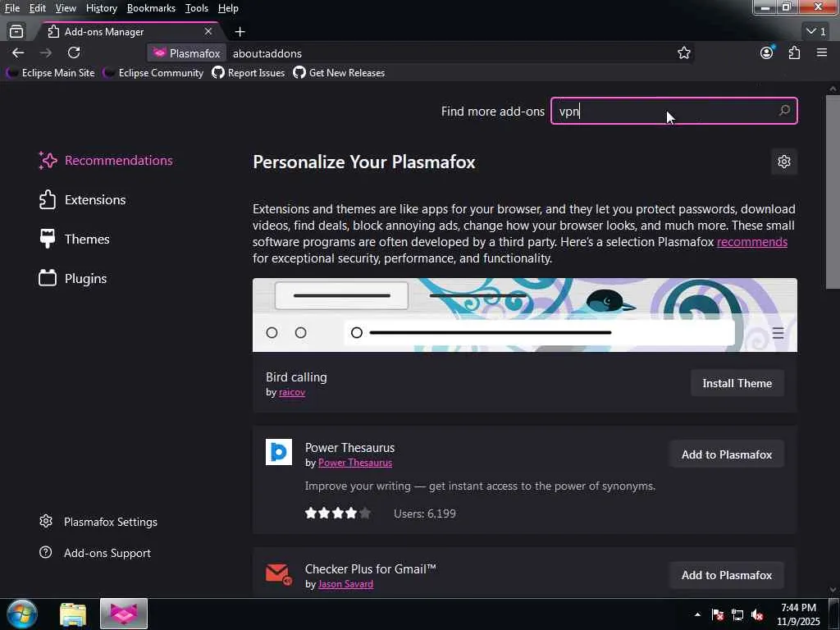Open the Help menu
The width and height of the screenshot is (840, 630).
(x=228, y=8)
